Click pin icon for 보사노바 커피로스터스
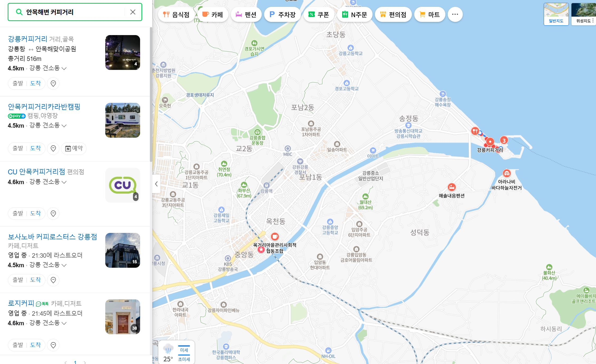Viewport: 596px width, 364px height. (53, 280)
